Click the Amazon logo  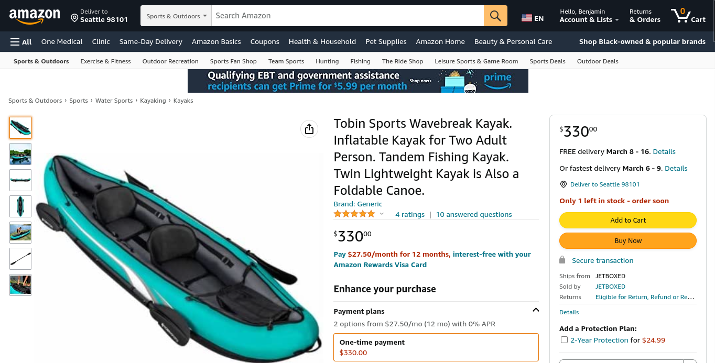35,16
